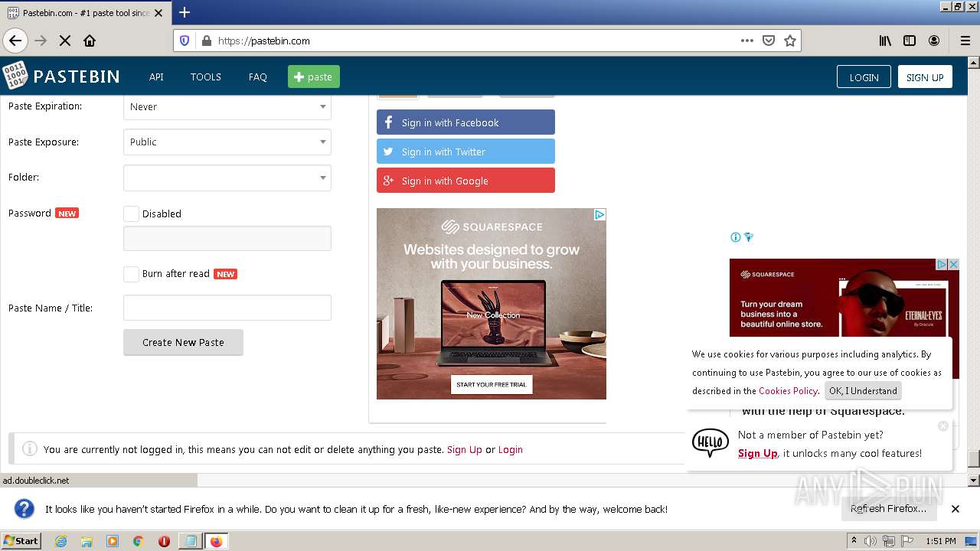Open a new browser tab with plus
This screenshot has width=980, height=551.
point(185,12)
